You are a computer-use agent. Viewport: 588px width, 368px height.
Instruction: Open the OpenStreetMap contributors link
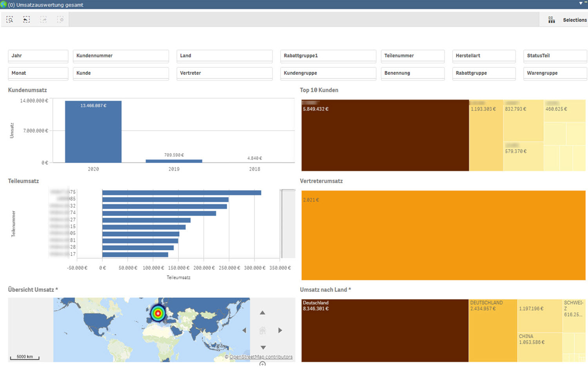click(x=261, y=357)
